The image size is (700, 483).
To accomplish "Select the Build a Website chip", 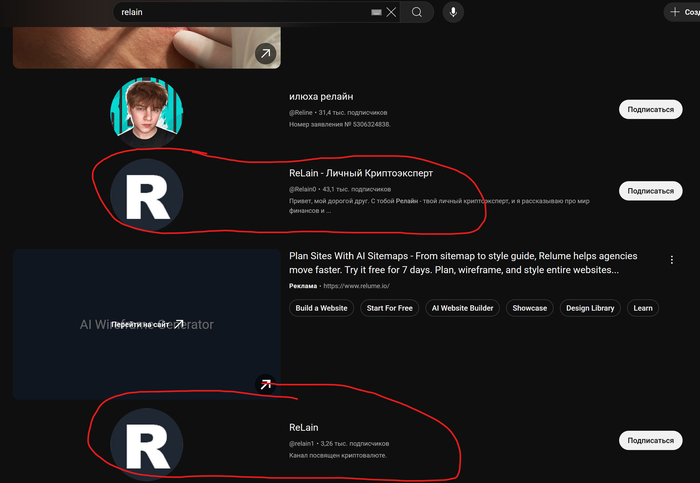I will (321, 308).
